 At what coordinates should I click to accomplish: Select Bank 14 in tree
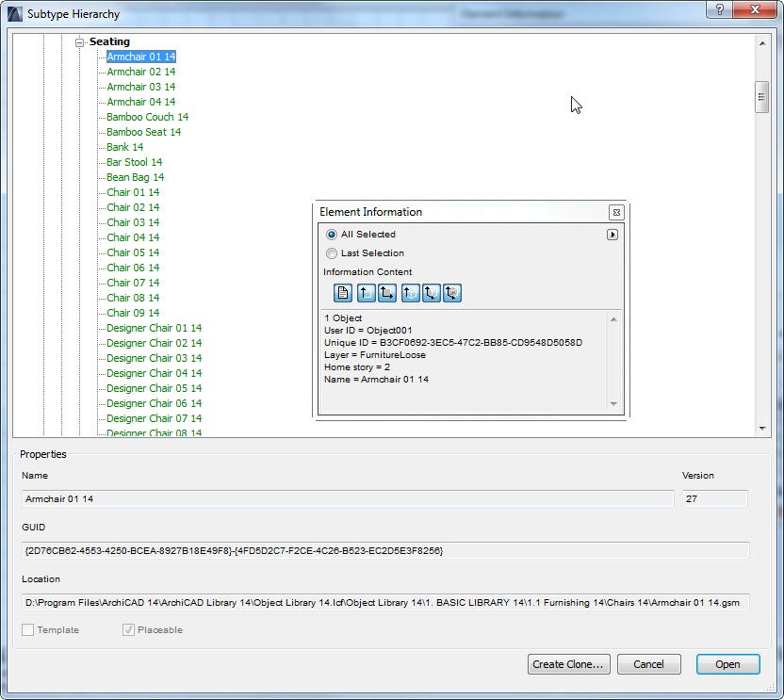125,147
